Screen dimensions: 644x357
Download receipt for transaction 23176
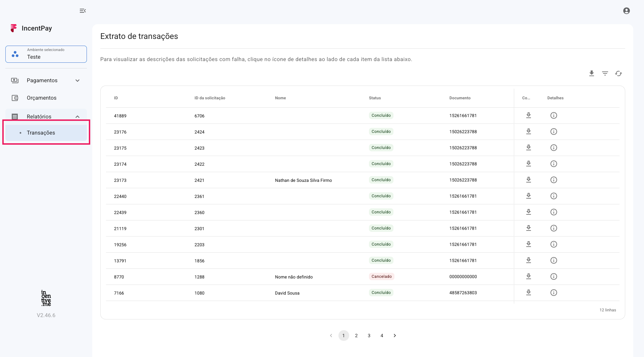pos(529,132)
